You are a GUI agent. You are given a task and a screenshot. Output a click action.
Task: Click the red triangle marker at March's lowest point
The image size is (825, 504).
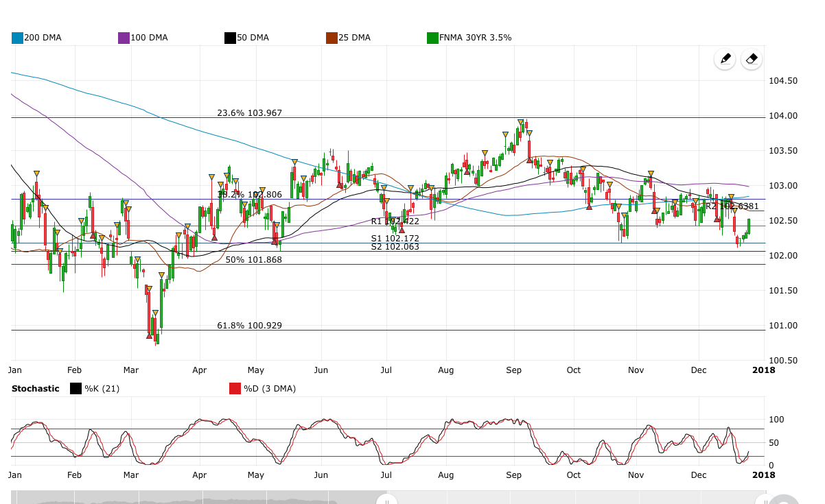pyautogui.click(x=150, y=335)
